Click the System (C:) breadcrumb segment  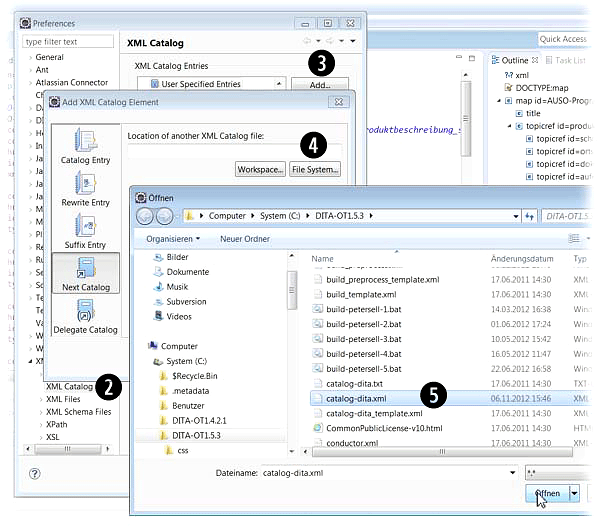(x=280, y=216)
